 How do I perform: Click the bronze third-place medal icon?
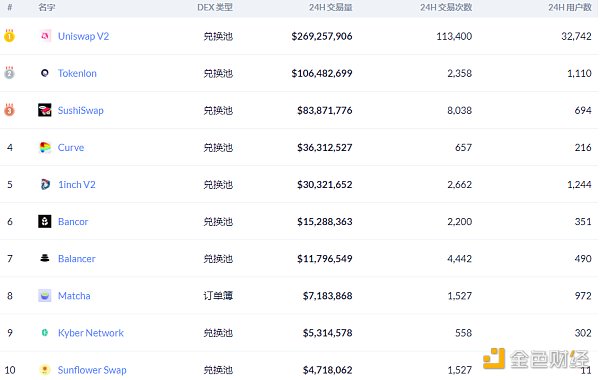click(10, 110)
